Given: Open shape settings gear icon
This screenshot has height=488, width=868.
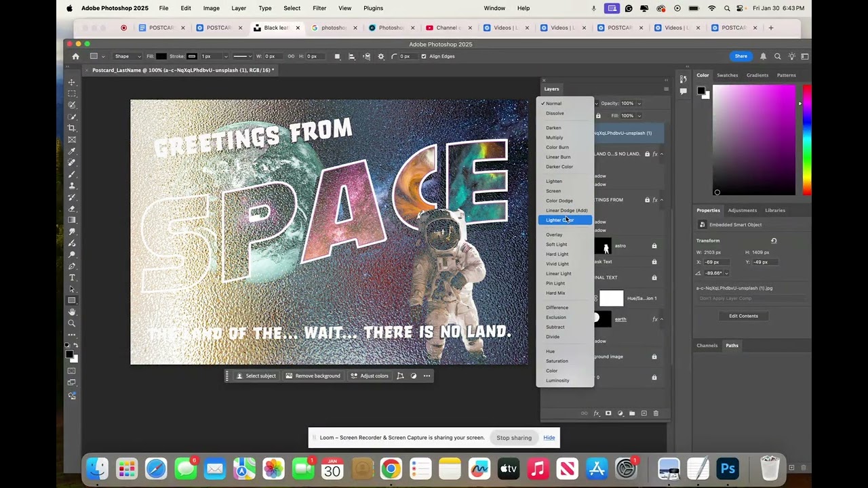Looking at the screenshot, I should [x=380, y=56].
